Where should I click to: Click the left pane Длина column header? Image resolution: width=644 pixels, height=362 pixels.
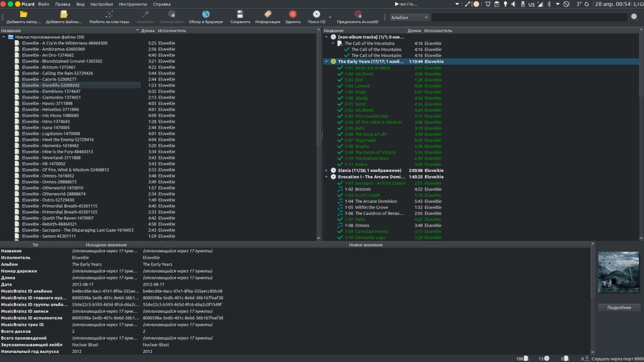(x=148, y=31)
